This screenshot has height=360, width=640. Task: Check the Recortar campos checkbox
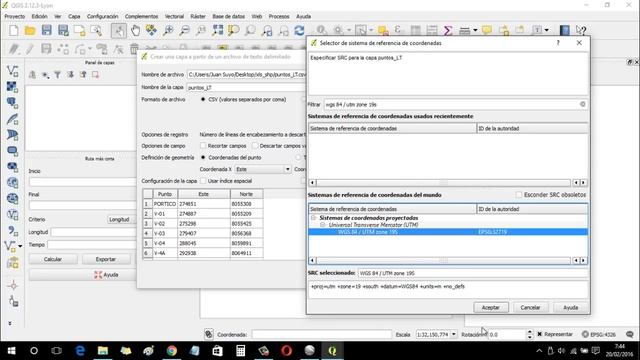tap(203, 146)
